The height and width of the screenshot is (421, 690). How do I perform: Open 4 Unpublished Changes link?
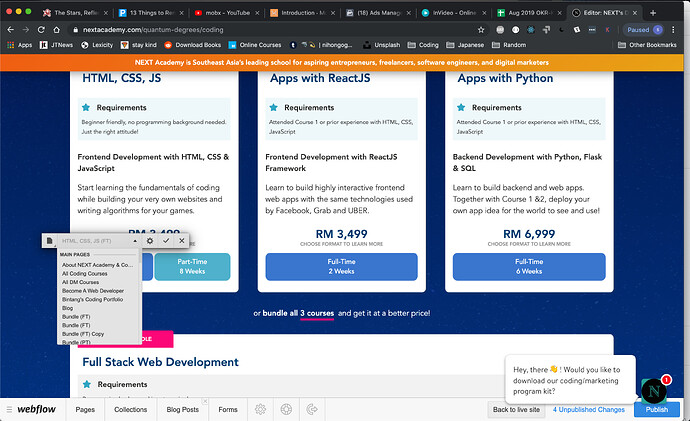pyautogui.click(x=589, y=410)
